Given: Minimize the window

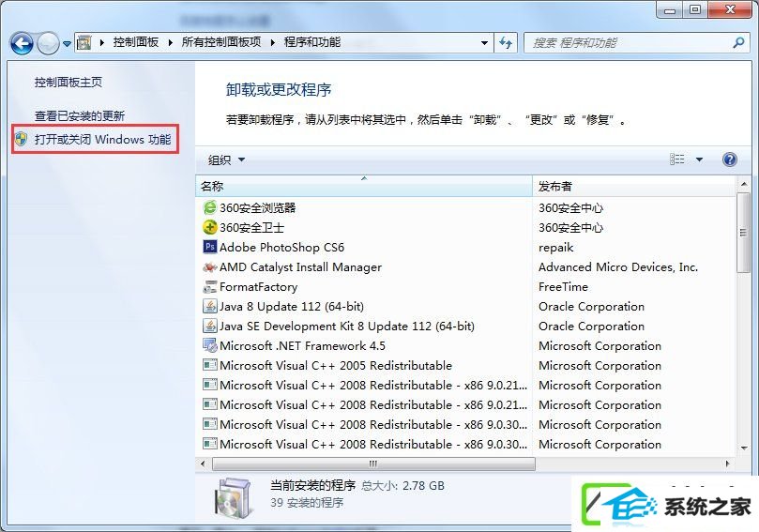Looking at the screenshot, I should (670, 9).
